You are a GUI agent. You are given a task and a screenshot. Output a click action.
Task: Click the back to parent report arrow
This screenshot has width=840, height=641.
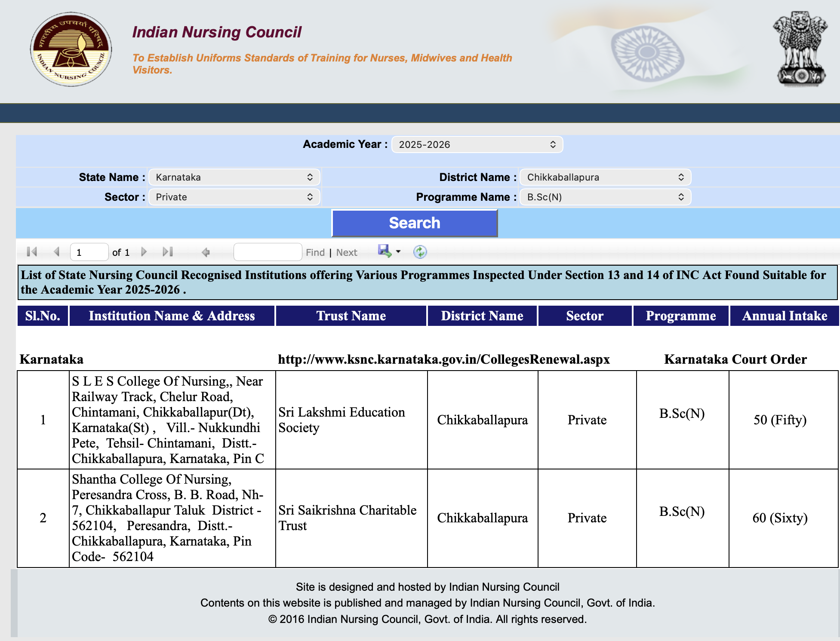pyautogui.click(x=206, y=252)
